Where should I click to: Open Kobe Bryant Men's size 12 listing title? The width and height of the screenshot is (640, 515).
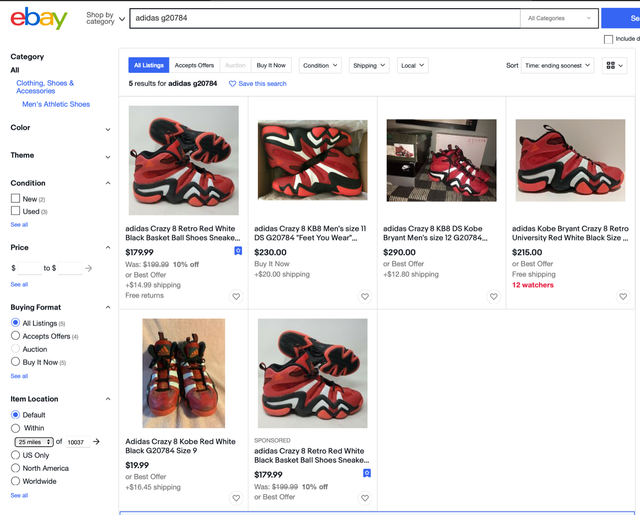(x=435, y=233)
